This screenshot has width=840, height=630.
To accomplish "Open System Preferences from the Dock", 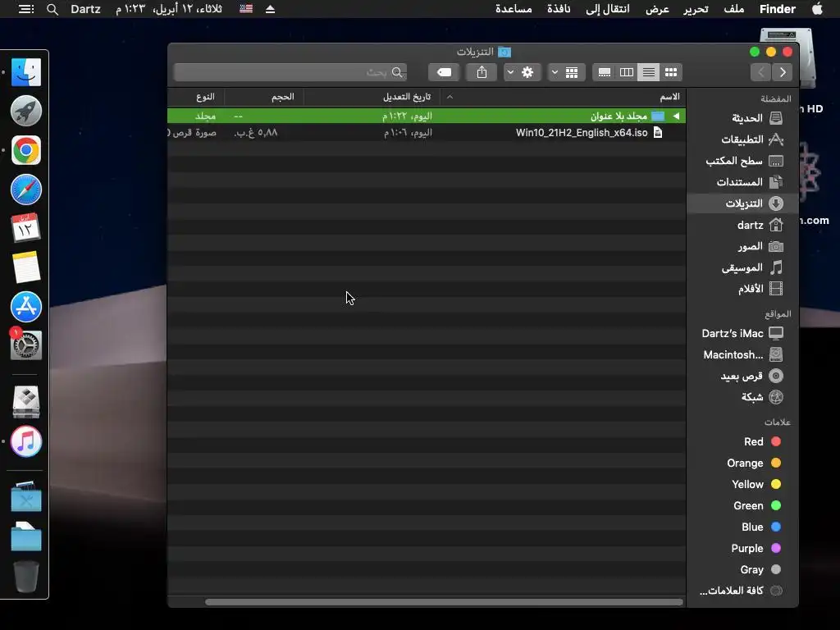I will (x=25, y=345).
